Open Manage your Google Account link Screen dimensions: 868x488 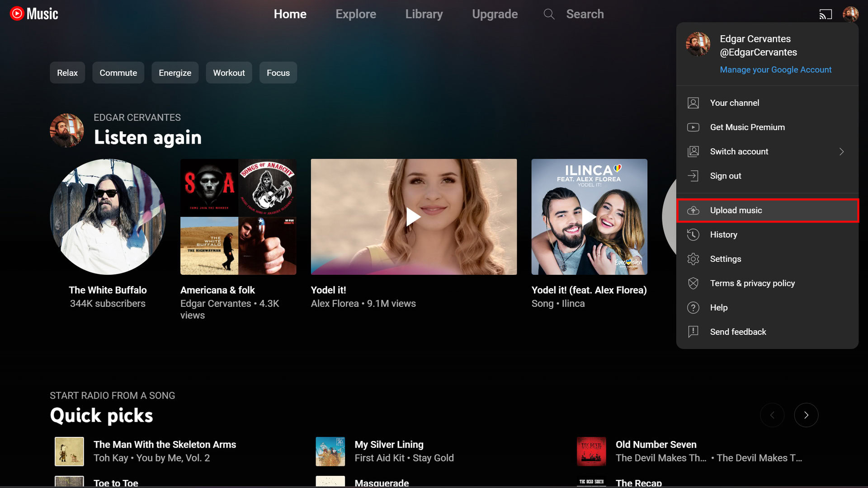coord(775,70)
